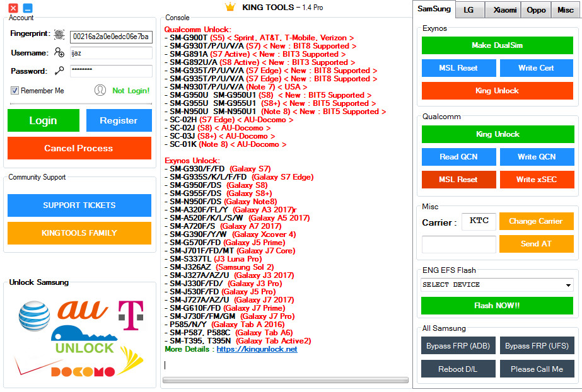Click the 'SM-G900T' console line
This screenshot has height=392, width=582.
click(x=259, y=38)
